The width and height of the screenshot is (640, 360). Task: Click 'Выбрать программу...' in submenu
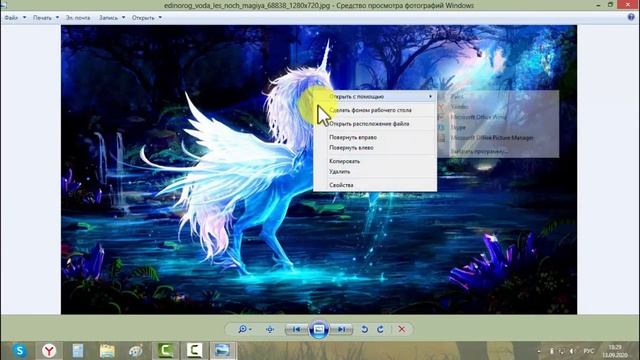498,151
